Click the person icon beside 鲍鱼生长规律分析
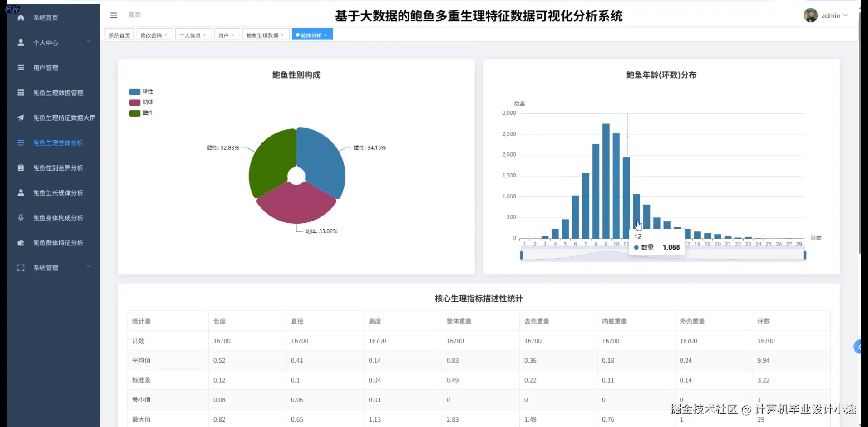 20,192
